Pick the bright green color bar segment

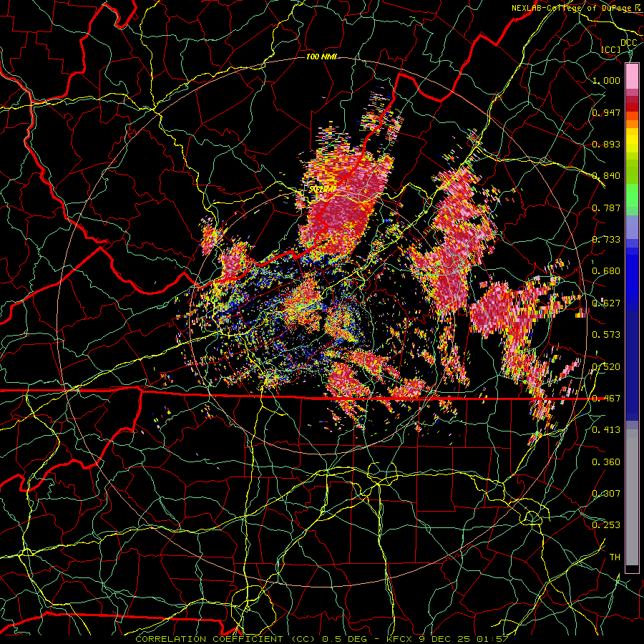[632, 195]
